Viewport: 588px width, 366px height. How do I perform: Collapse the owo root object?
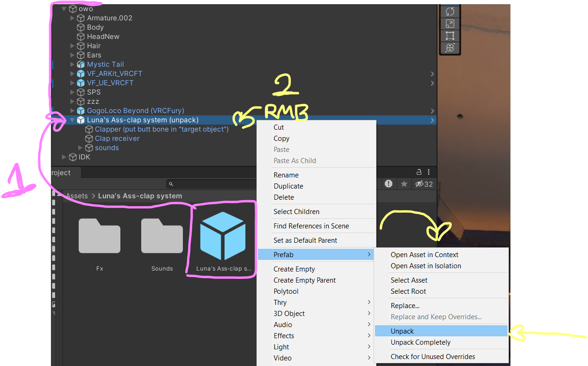(x=64, y=9)
